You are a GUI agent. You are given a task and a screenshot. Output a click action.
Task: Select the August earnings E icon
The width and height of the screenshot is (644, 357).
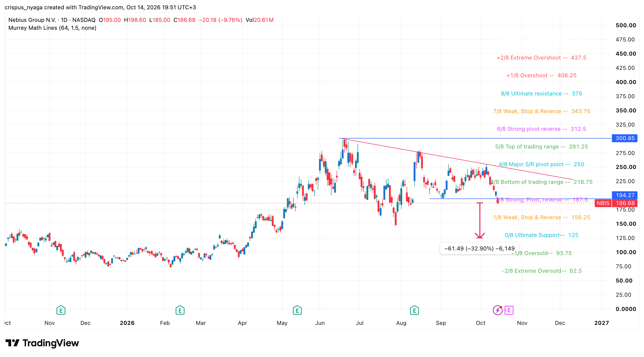click(415, 310)
